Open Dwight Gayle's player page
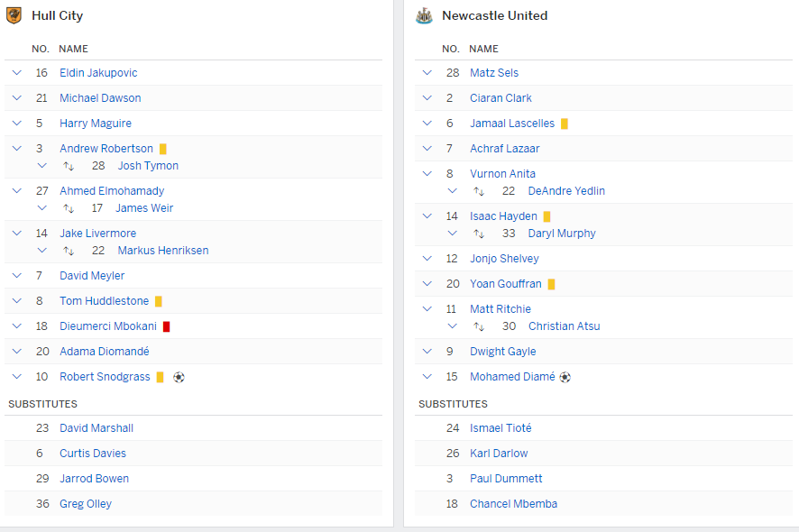The width and height of the screenshot is (799, 532). 502,352
